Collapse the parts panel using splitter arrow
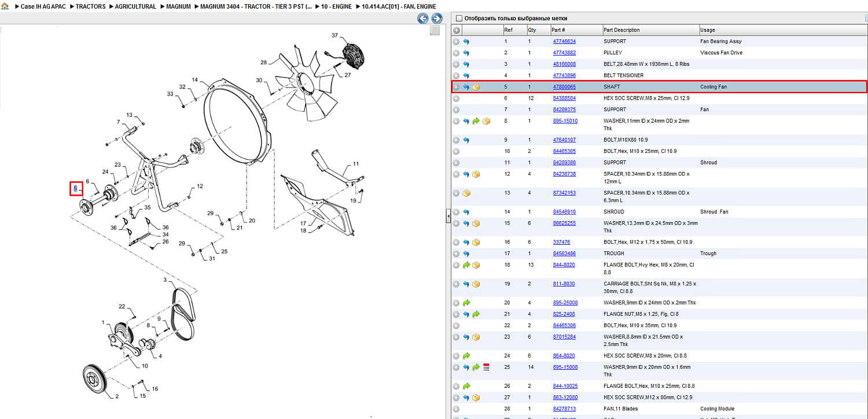The width and height of the screenshot is (868, 419). 448,216
